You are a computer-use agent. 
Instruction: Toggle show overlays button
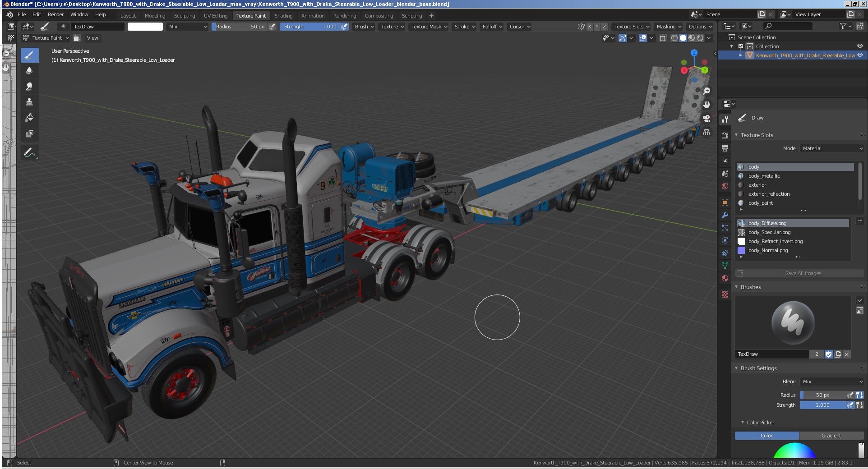643,38
